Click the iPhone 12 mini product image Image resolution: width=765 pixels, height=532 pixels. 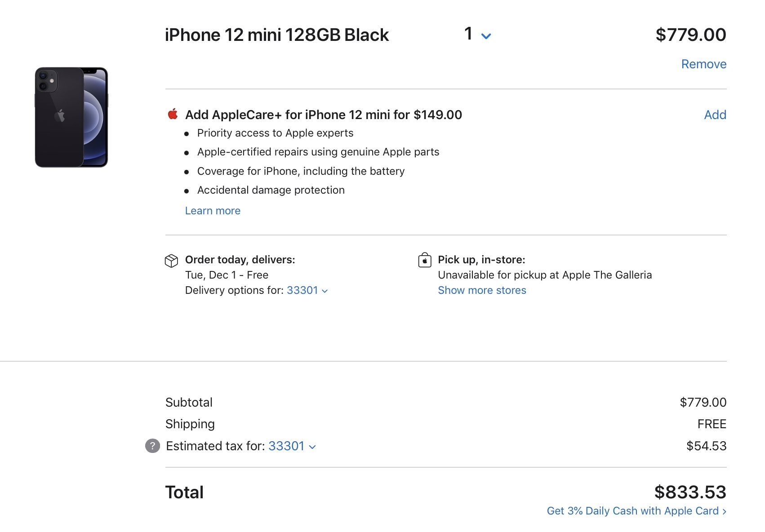click(71, 117)
